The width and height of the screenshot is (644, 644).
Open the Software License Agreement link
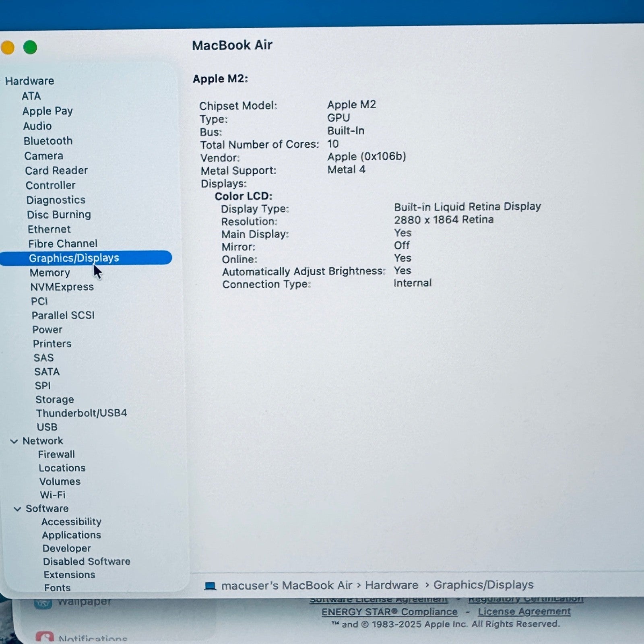coord(378,599)
